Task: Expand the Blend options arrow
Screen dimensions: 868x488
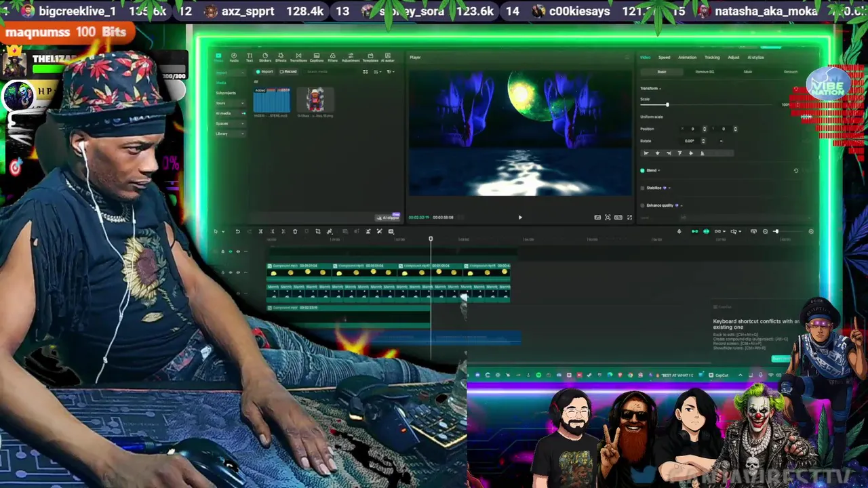Action: point(659,170)
